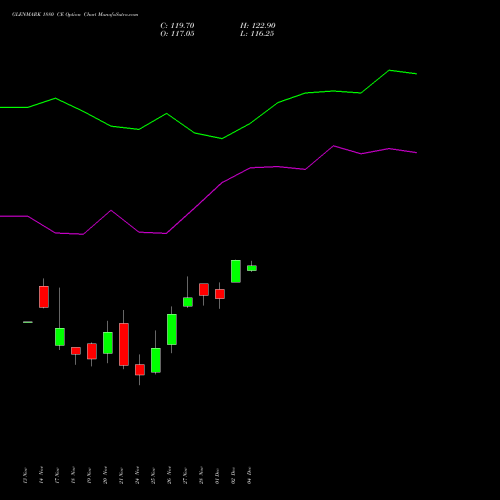The height and width of the screenshot is (500, 500).
Task: Click the 17 Nov date label
Action: pos(57,475)
